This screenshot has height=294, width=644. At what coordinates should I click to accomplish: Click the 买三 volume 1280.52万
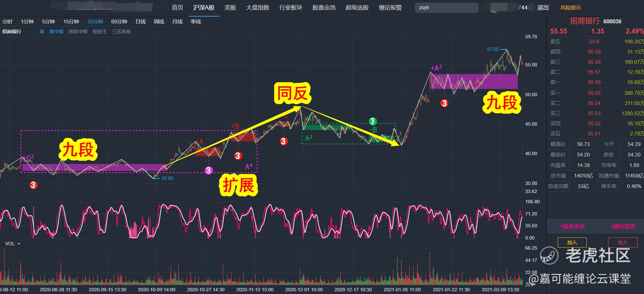tap(632, 113)
